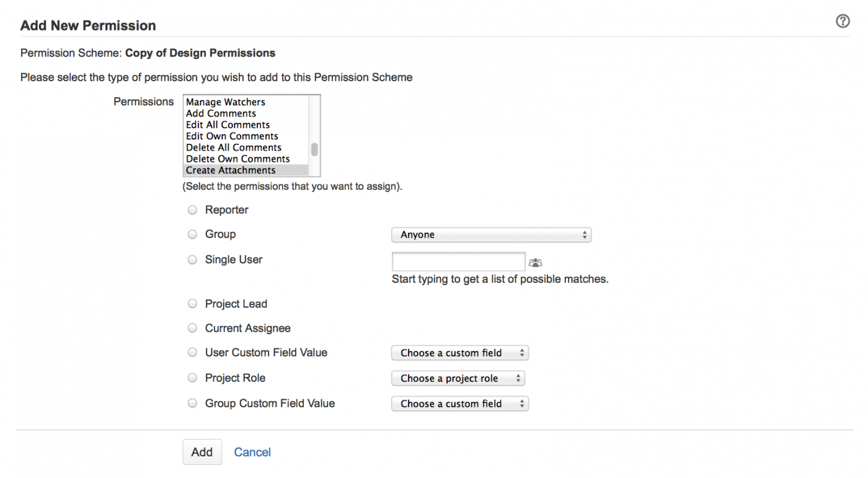Enable the Project Role radio button
Screen dimensions: 868x478
[192, 378]
